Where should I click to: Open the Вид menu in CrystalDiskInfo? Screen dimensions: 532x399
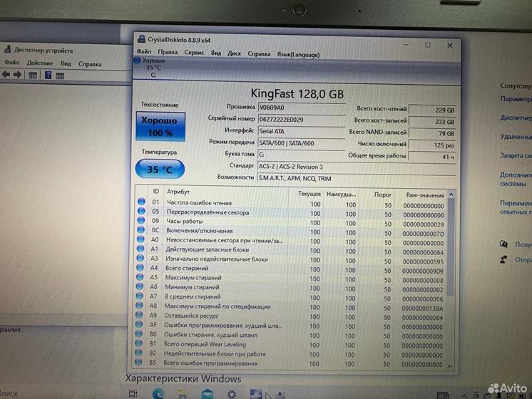[x=216, y=53]
